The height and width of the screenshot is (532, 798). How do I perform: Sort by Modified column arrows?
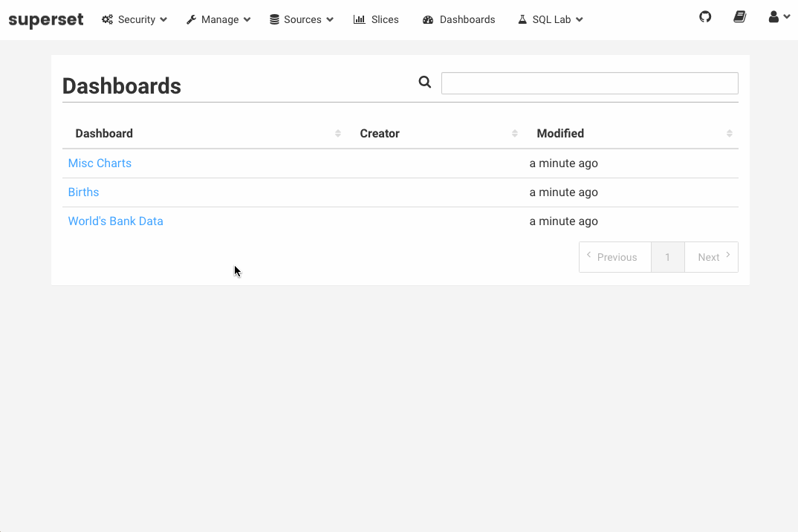[730, 134]
